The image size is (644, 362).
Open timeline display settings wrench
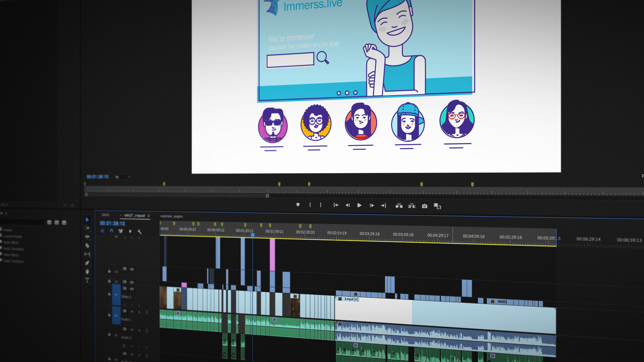(x=139, y=231)
